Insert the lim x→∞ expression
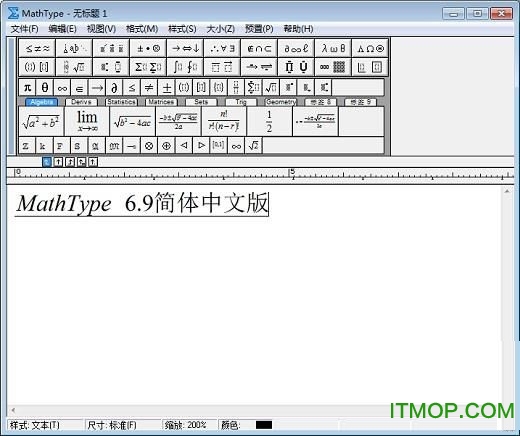This screenshot has width=520, height=436. pyautogui.click(x=87, y=122)
